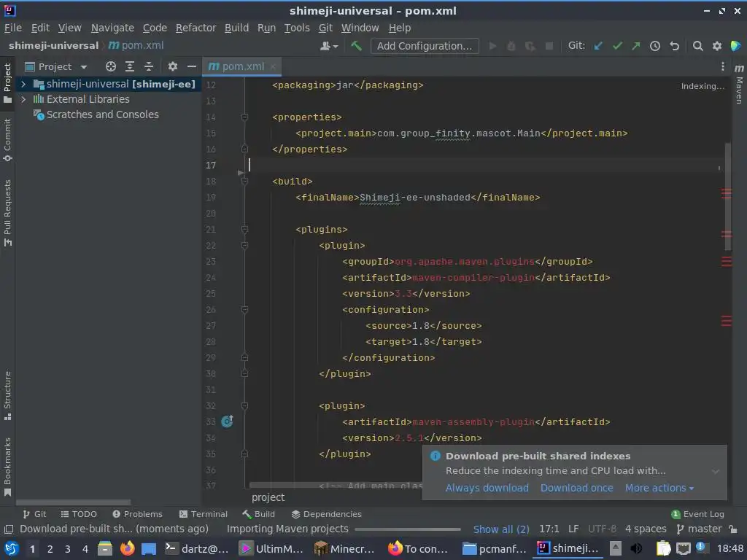Hide the Project tool window
This screenshot has height=560, width=747.
tap(192, 66)
